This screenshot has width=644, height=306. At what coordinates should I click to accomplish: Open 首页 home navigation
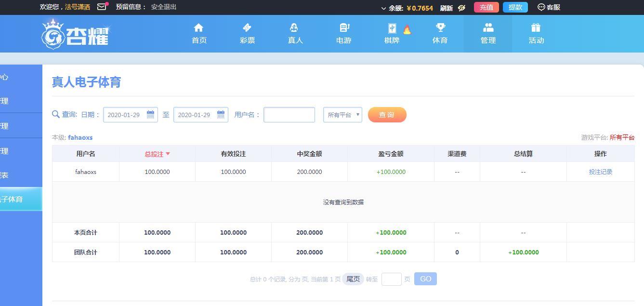click(x=199, y=34)
